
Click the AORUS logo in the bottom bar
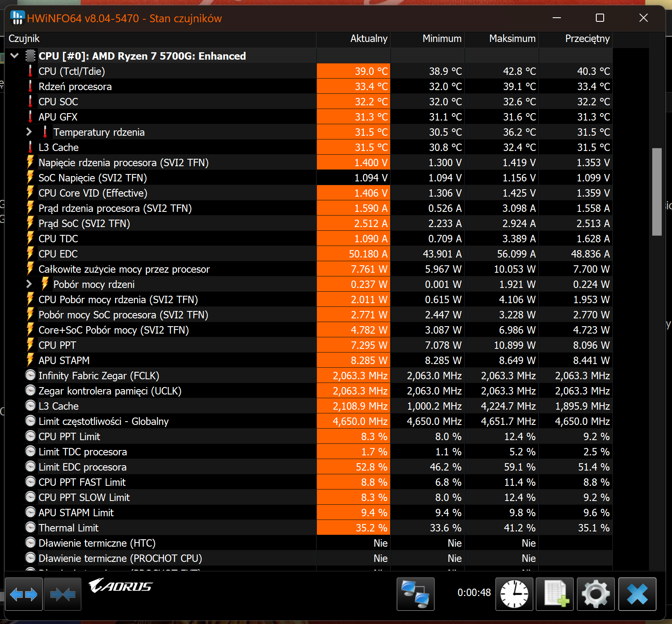[121, 586]
